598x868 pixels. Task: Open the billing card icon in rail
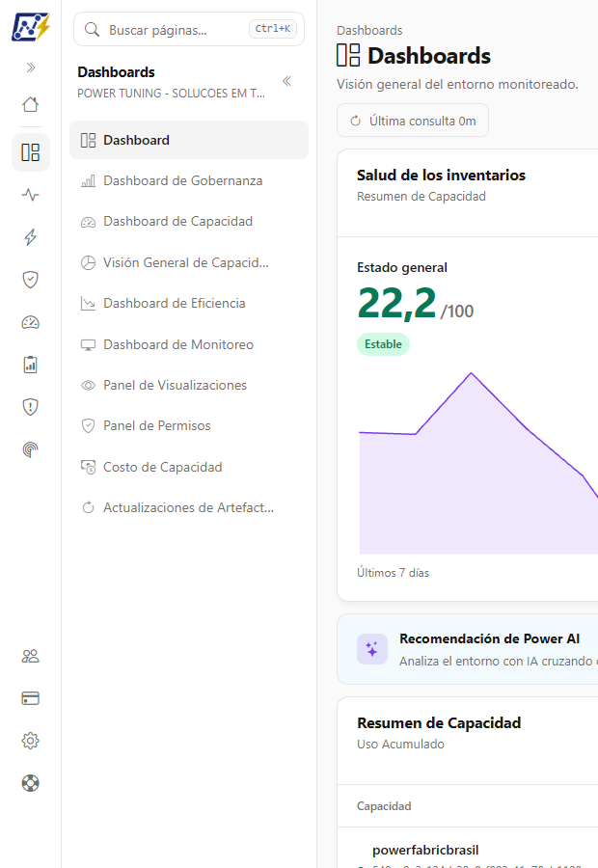[31, 698]
